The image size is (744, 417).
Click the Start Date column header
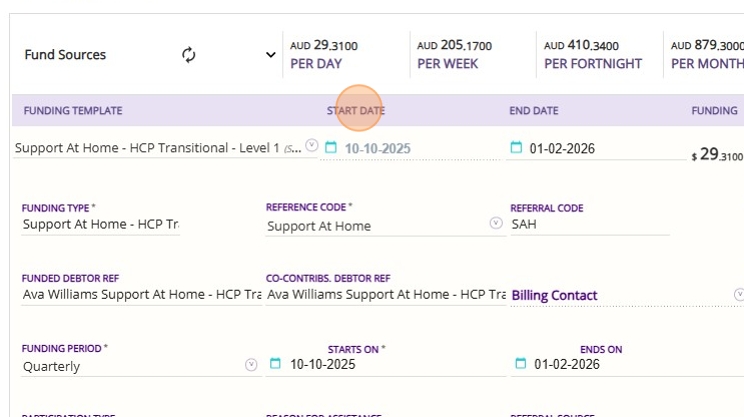point(355,111)
